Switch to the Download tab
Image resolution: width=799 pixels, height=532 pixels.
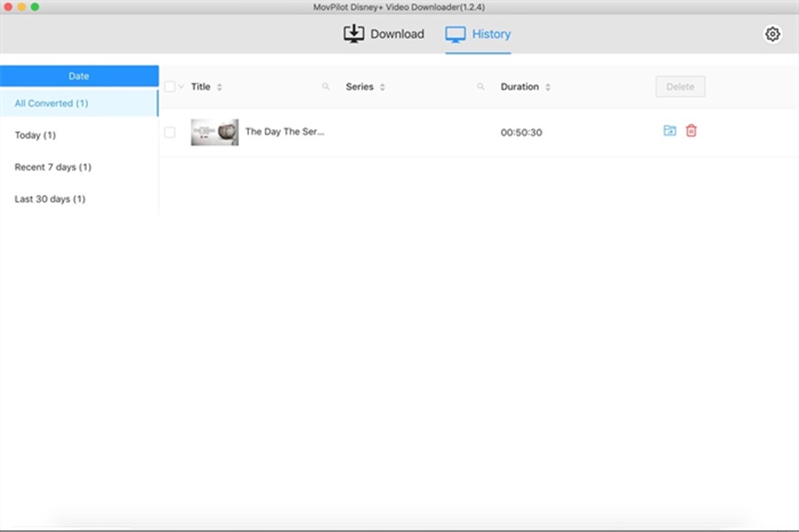tap(383, 34)
